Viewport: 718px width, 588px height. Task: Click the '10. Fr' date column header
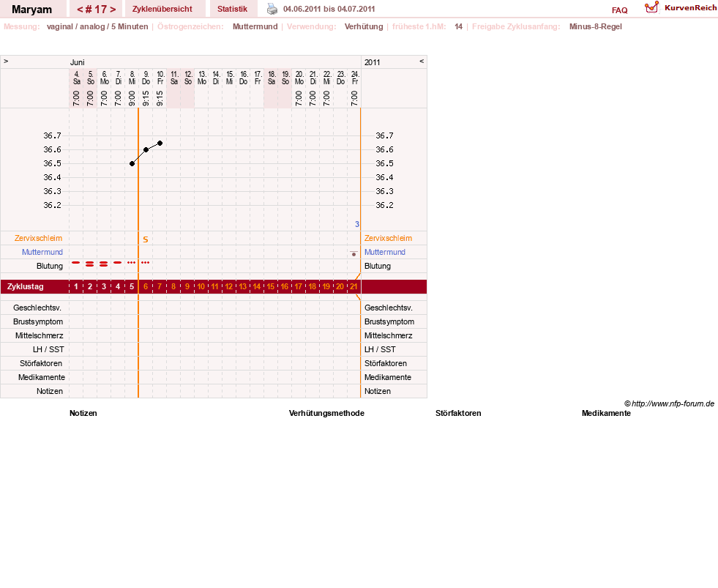pos(160,78)
